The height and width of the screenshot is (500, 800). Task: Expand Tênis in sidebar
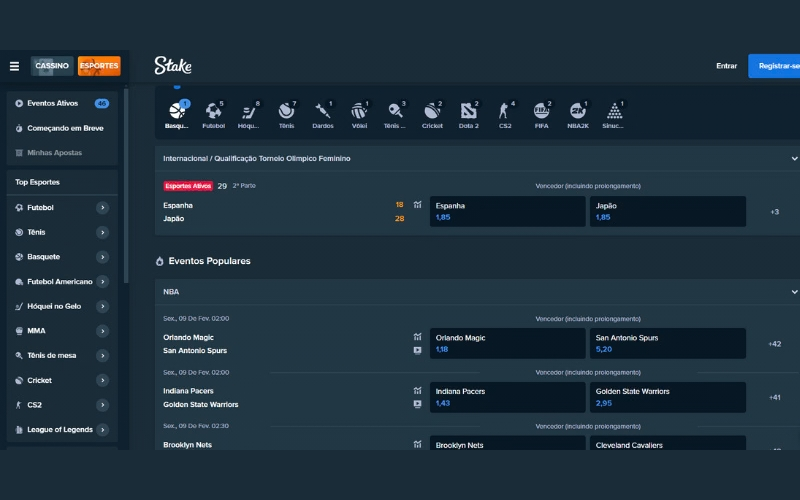pos(103,232)
